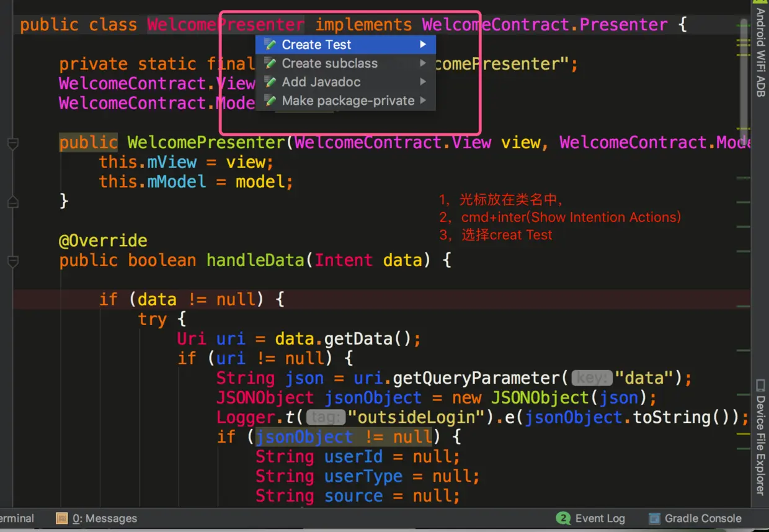Click the highlighted jsonObject != null condition
The height and width of the screenshot is (532, 769).
pyautogui.click(x=344, y=437)
